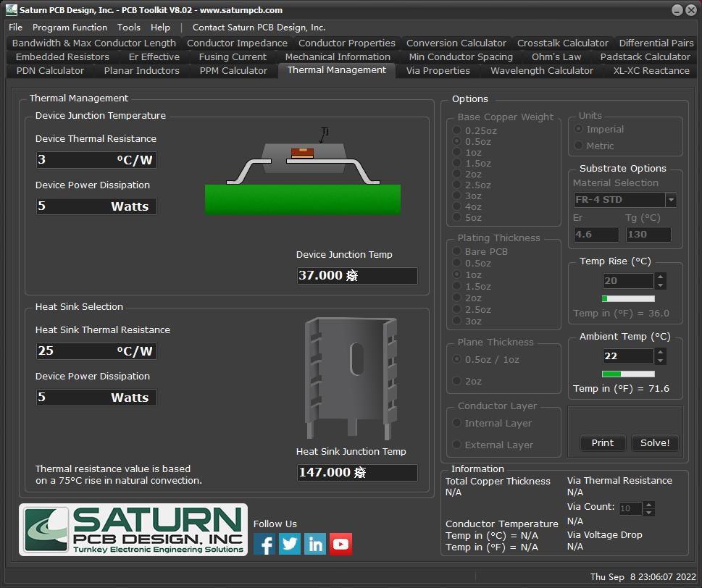This screenshot has width=702, height=588.
Task: Select Internal Layer conductor option
Action: click(456, 422)
